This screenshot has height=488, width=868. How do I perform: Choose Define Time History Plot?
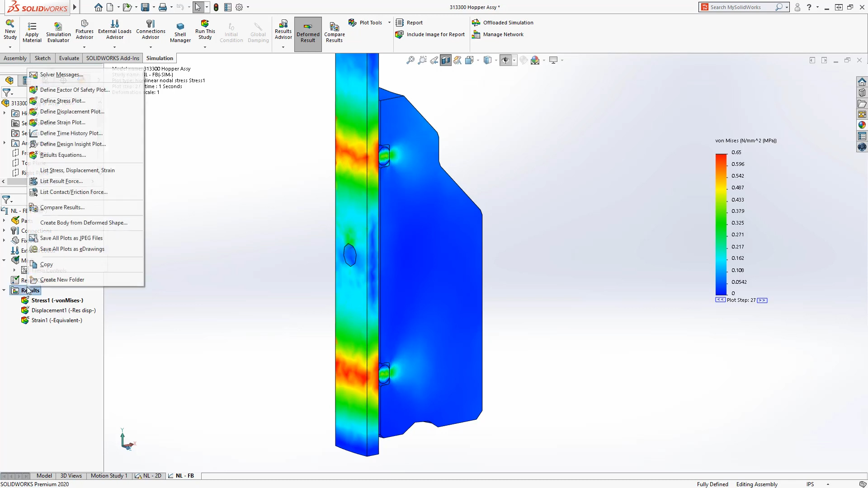point(85,133)
